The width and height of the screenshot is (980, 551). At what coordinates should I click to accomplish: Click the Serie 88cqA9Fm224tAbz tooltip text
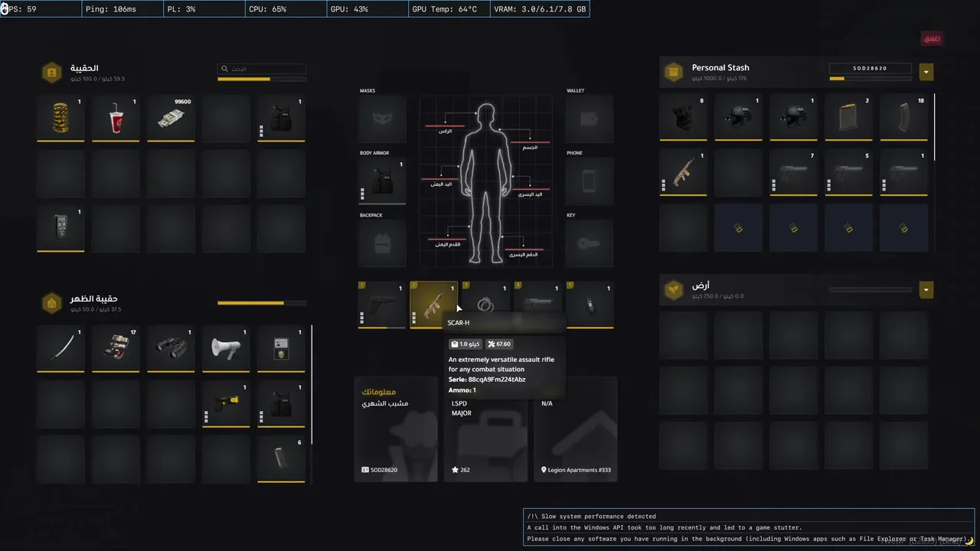[x=487, y=380]
